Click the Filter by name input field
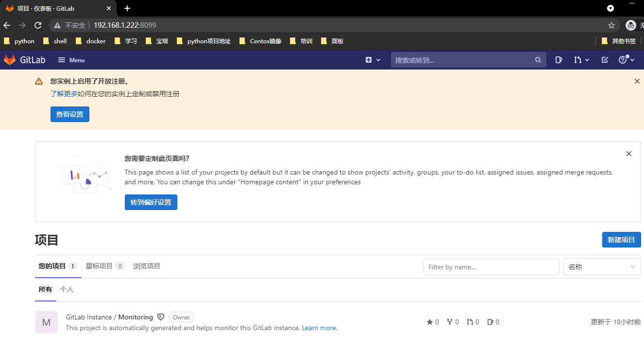The image size is (644, 352). [x=491, y=266]
